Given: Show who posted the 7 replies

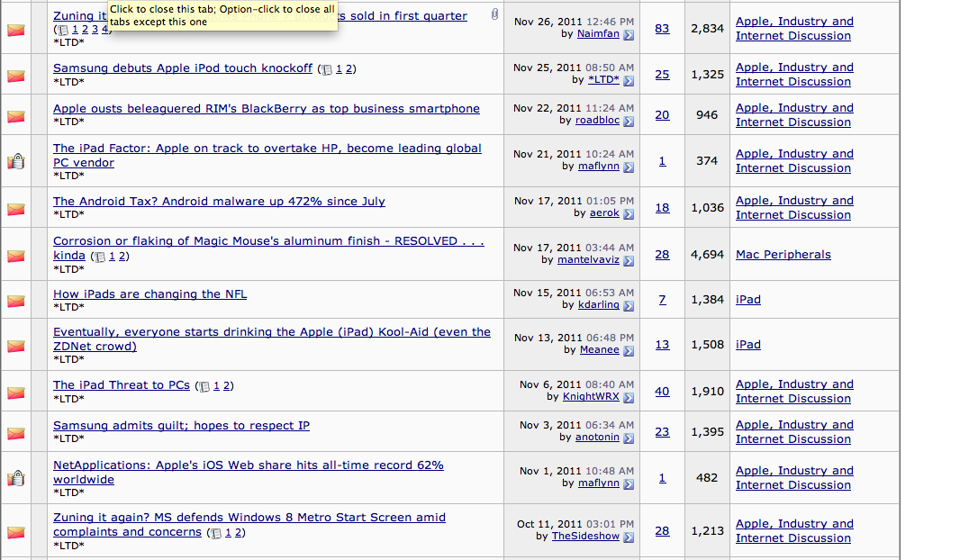Looking at the screenshot, I should [x=662, y=299].
